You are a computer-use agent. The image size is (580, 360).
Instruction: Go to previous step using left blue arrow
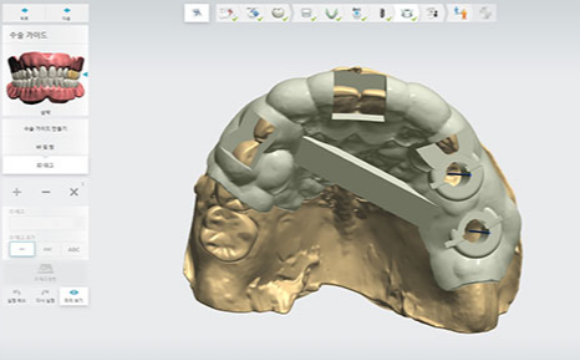tap(24, 13)
